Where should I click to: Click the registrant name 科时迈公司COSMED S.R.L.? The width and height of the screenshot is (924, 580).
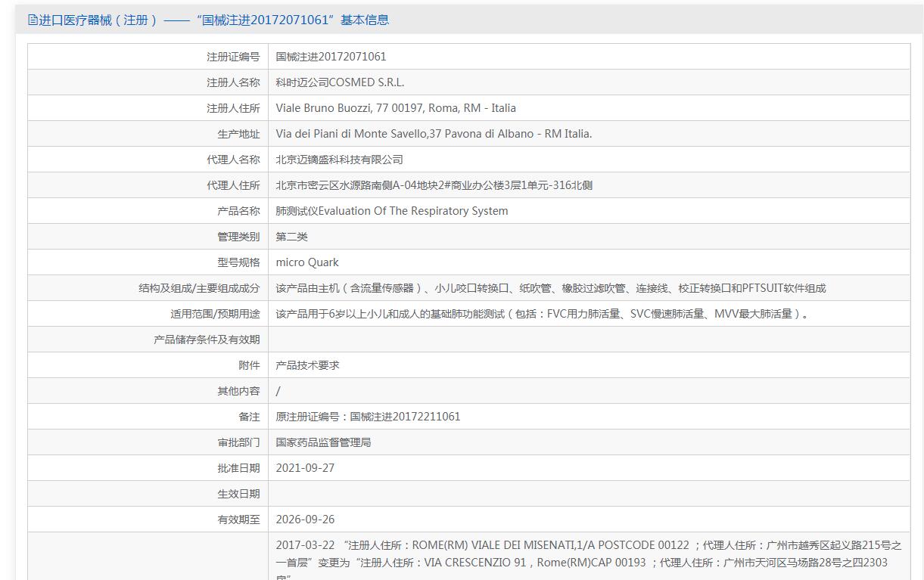click(340, 82)
